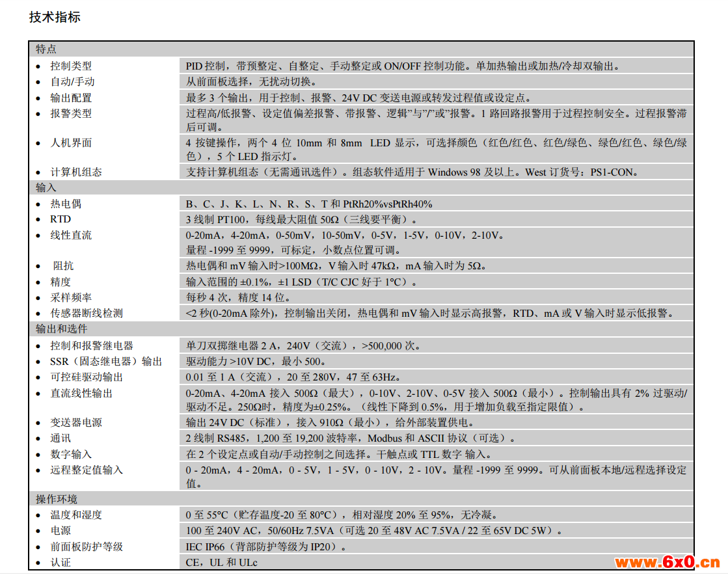728x577 pixels.
Task: Click the 人机界面 row label
Action: click(x=71, y=142)
